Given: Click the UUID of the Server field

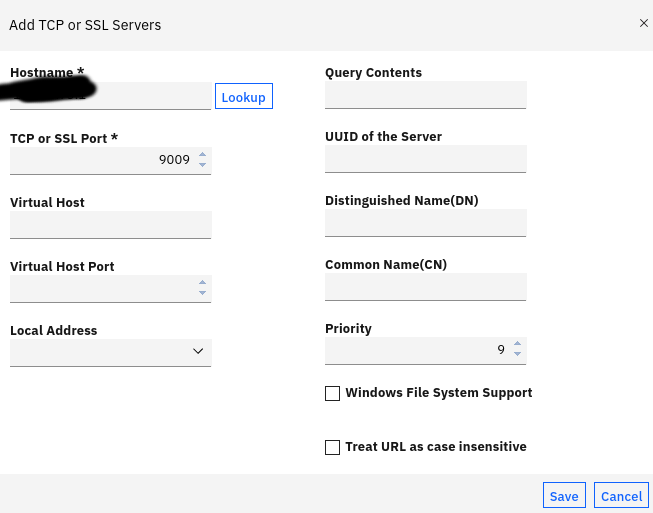Looking at the screenshot, I should pos(425,159).
